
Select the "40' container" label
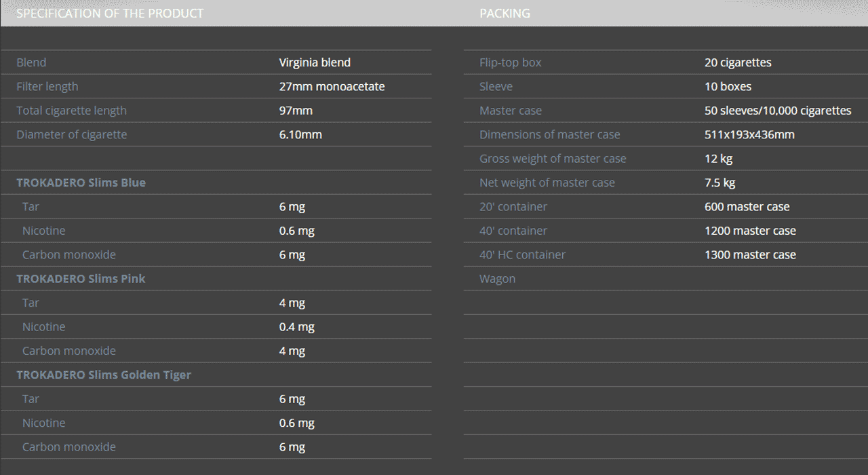pyautogui.click(x=513, y=231)
